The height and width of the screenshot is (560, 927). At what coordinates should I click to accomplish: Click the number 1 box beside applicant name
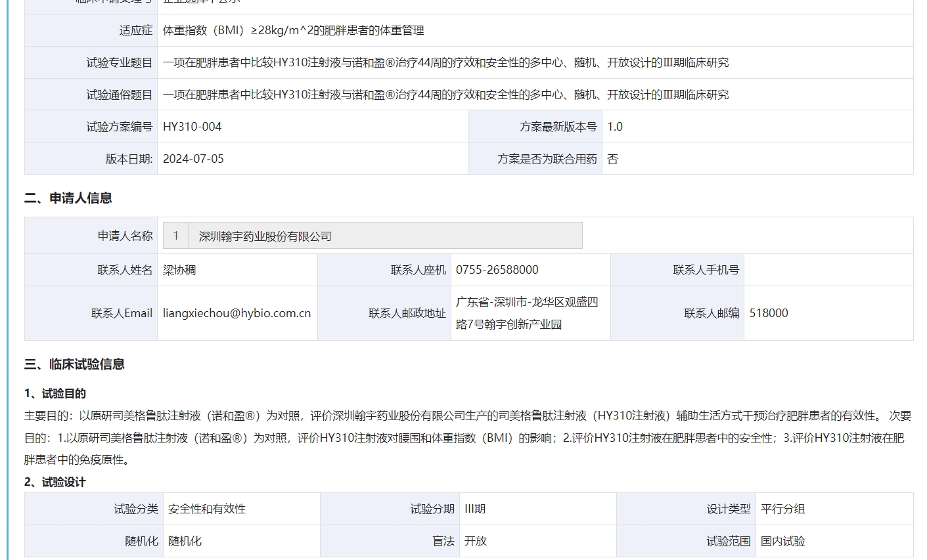tap(175, 236)
